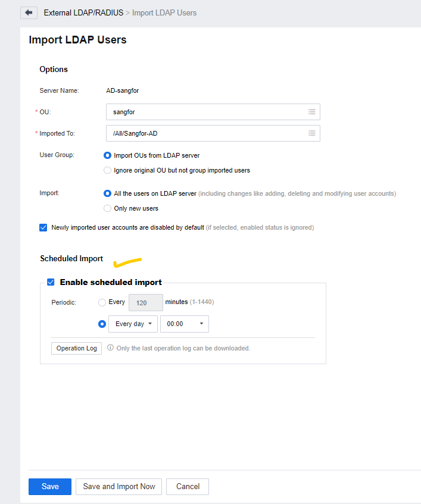Select Ignore original OU radio option
Image resolution: width=421 pixels, height=504 pixels.
[107, 170]
